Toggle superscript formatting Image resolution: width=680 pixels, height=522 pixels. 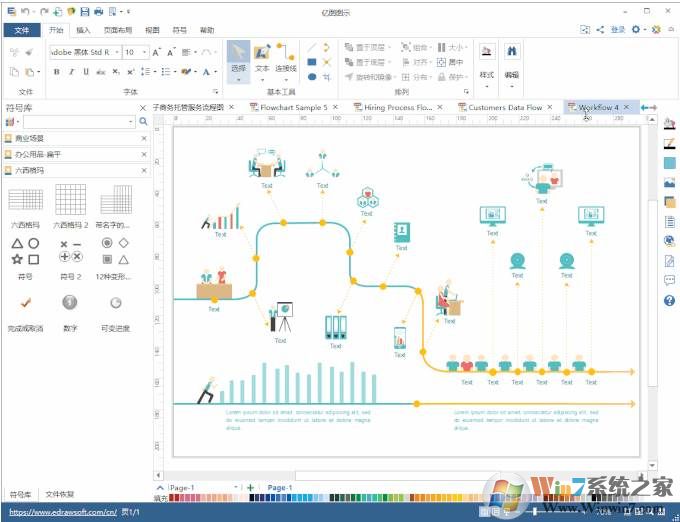point(131,72)
